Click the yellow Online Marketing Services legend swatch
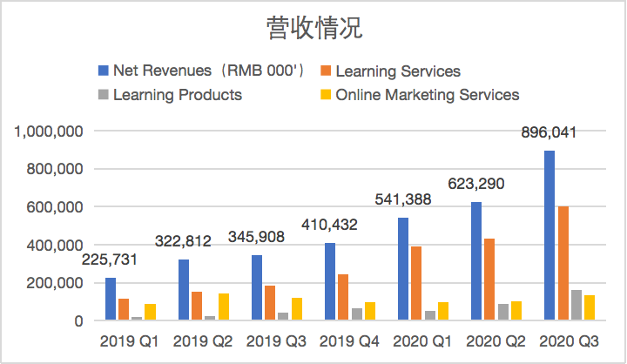This screenshot has width=627, height=364. pyautogui.click(x=326, y=95)
